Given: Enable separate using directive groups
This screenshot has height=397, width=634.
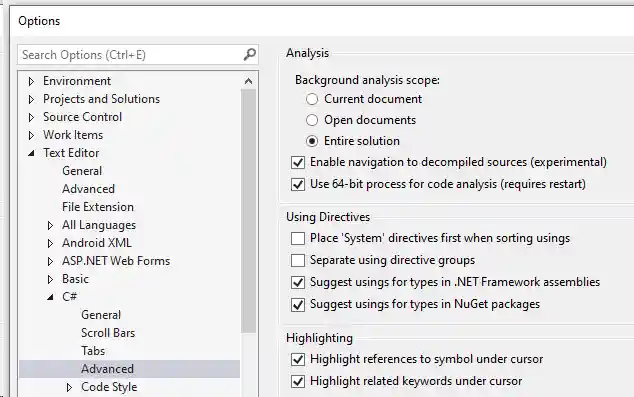Looking at the screenshot, I should pos(298,260).
